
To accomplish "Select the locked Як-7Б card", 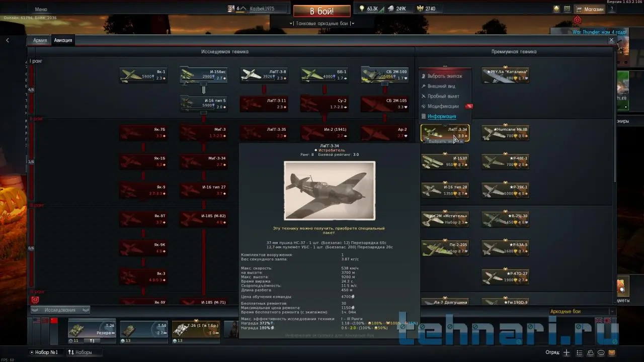I will click(143, 133).
